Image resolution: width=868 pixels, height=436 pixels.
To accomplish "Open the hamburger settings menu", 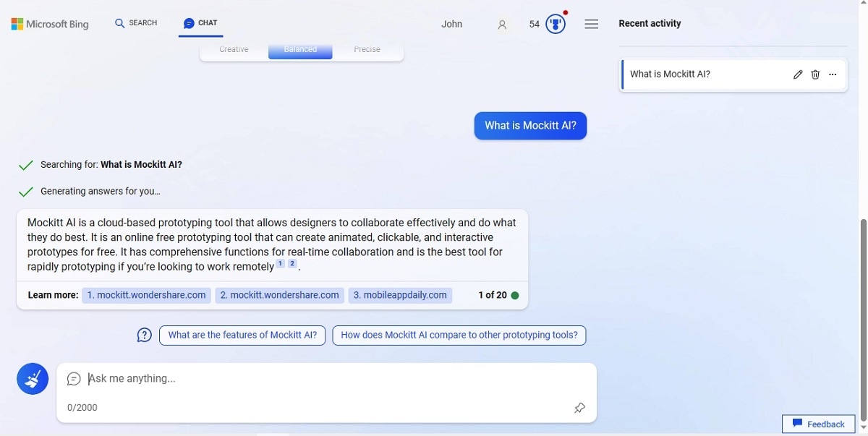I will pyautogui.click(x=592, y=24).
